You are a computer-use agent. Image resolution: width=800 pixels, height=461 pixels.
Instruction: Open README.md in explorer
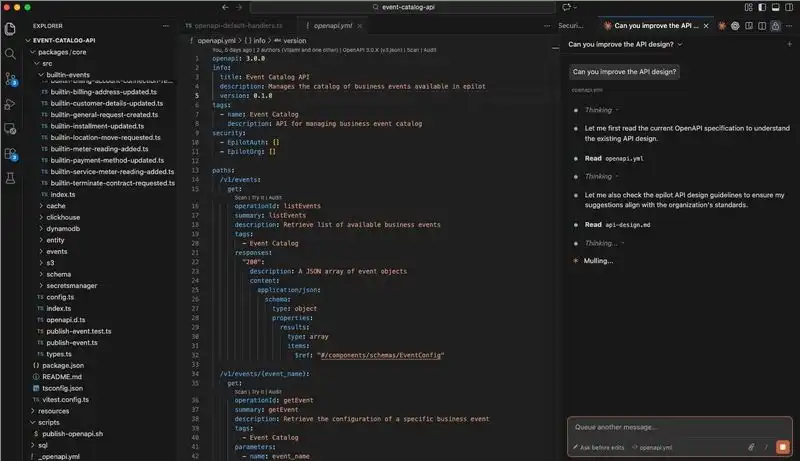coord(62,377)
